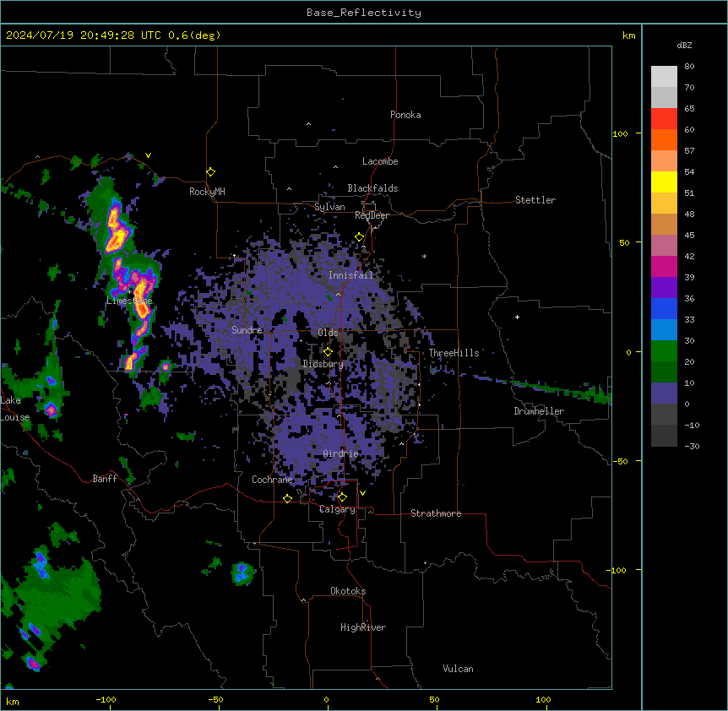Click the yellow diamond marker beside RockyMH
728x711 pixels.
tap(210, 172)
